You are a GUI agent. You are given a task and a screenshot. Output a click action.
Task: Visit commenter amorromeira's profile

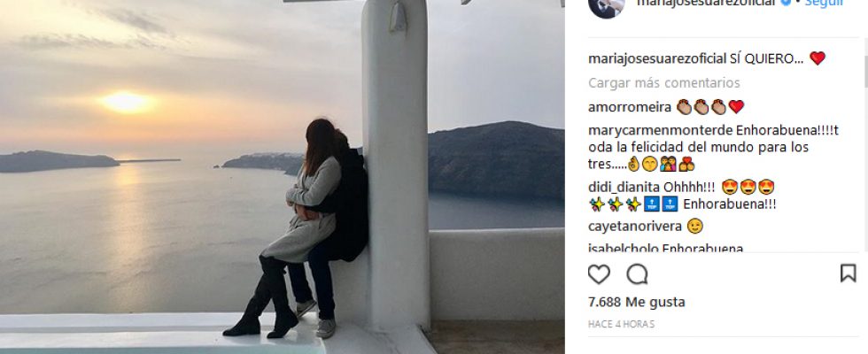630,107
